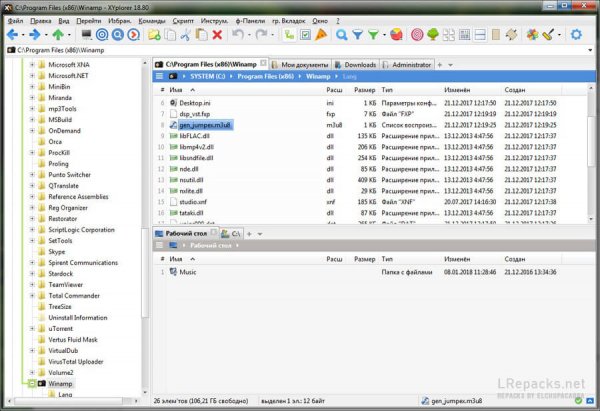Expand the Punto Switcher tree node
The width and height of the screenshot is (600, 411).
point(32,175)
